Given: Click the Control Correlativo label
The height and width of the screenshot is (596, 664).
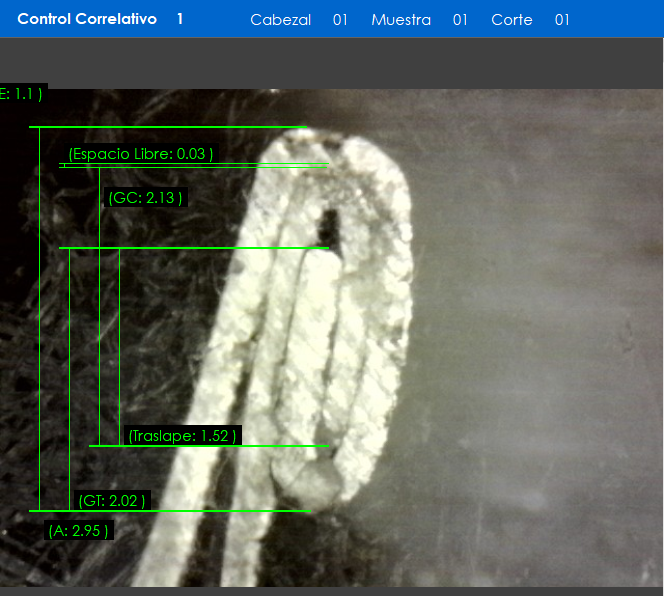Looking at the screenshot, I should (87, 19).
